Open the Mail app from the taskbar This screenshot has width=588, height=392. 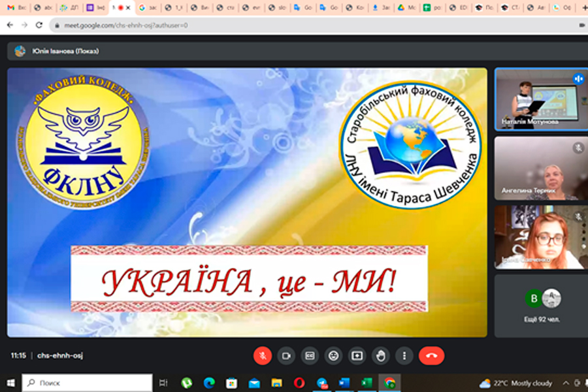[254, 383]
